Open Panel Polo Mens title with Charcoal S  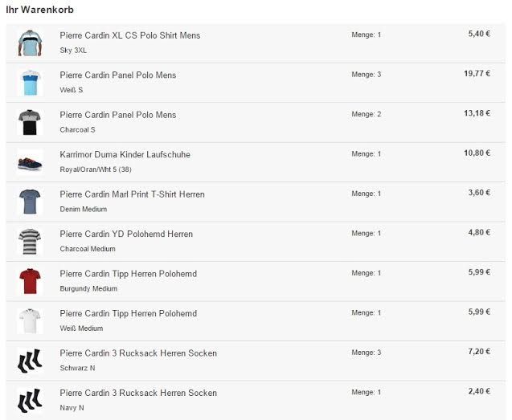pyautogui.click(x=118, y=115)
